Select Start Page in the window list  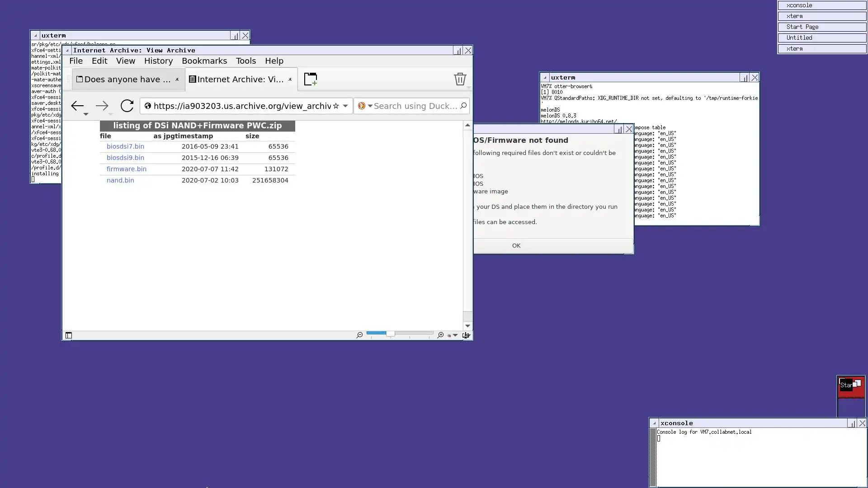tap(821, 27)
